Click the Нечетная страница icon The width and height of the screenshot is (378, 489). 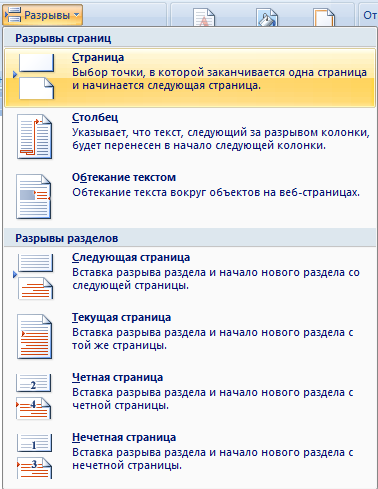pyautogui.click(x=34, y=457)
